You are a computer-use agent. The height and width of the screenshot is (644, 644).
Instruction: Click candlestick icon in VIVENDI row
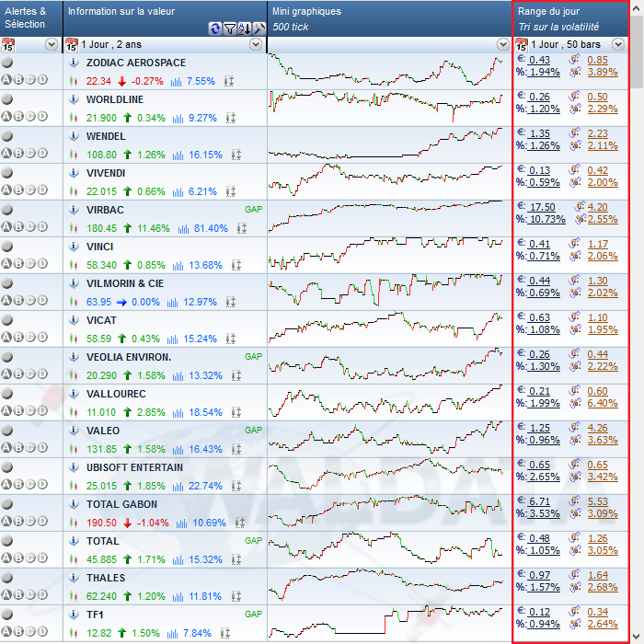click(74, 191)
